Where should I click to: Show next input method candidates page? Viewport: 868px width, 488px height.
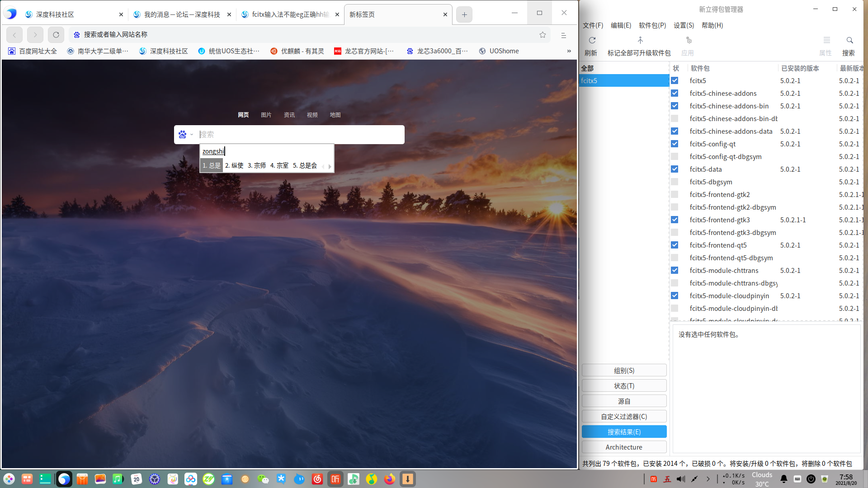pyautogui.click(x=330, y=166)
